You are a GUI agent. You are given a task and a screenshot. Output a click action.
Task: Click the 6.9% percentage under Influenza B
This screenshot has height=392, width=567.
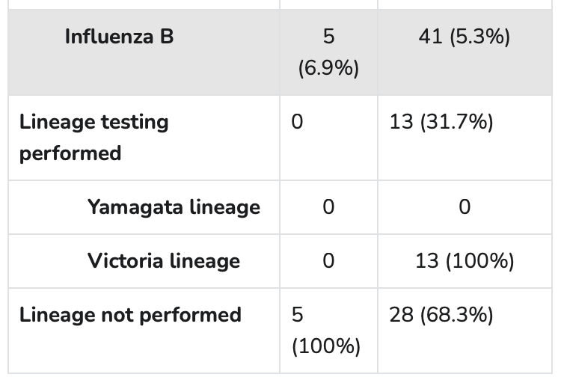[x=328, y=68]
